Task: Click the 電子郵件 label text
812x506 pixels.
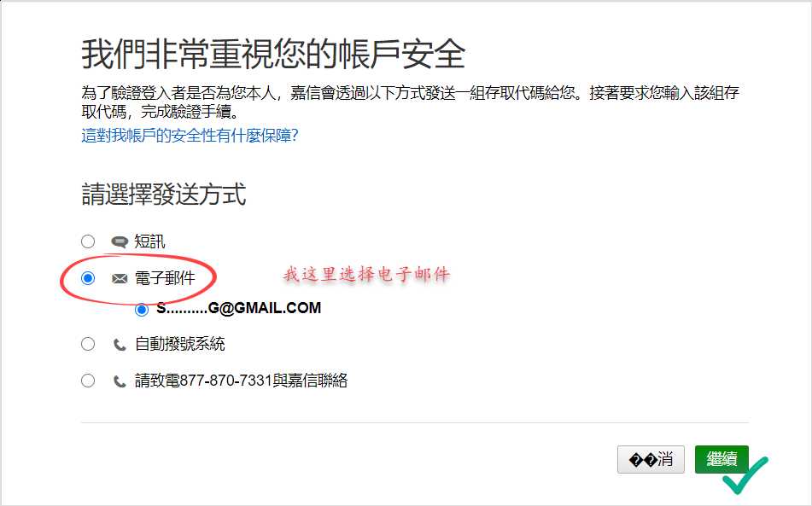Action: click(x=165, y=278)
